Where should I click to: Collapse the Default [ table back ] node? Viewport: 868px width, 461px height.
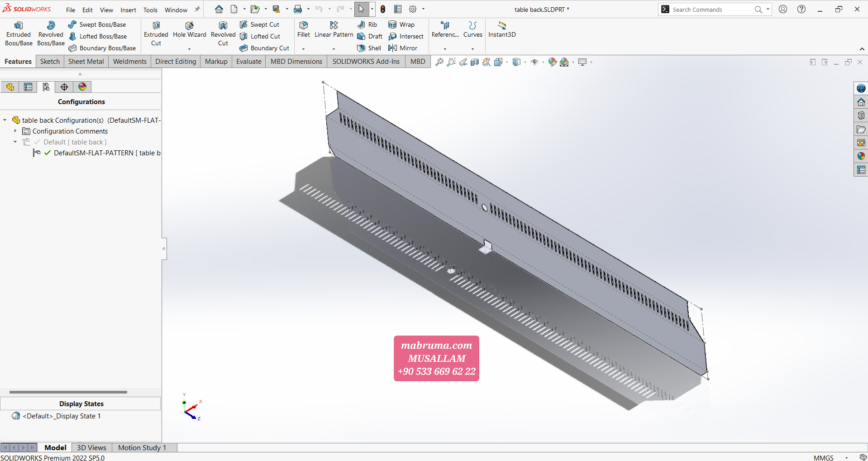[x=15, y=142]
